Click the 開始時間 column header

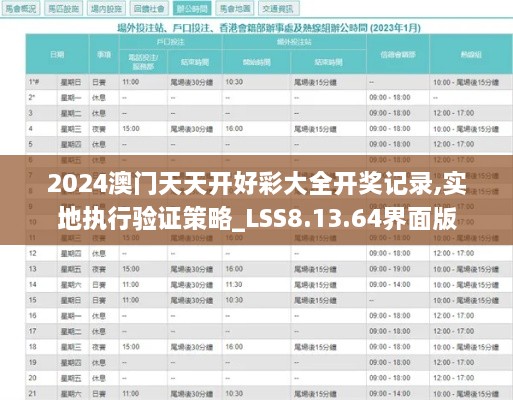256,62
